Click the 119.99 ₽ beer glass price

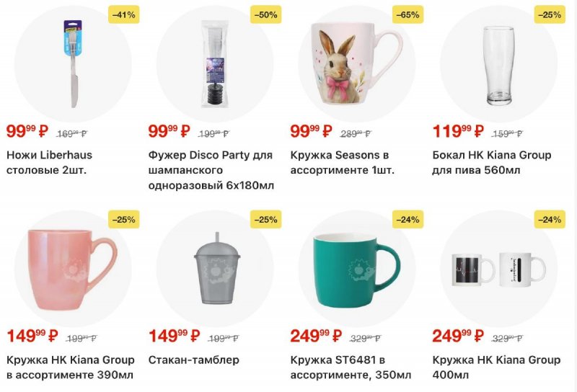(x=457, y=132)
